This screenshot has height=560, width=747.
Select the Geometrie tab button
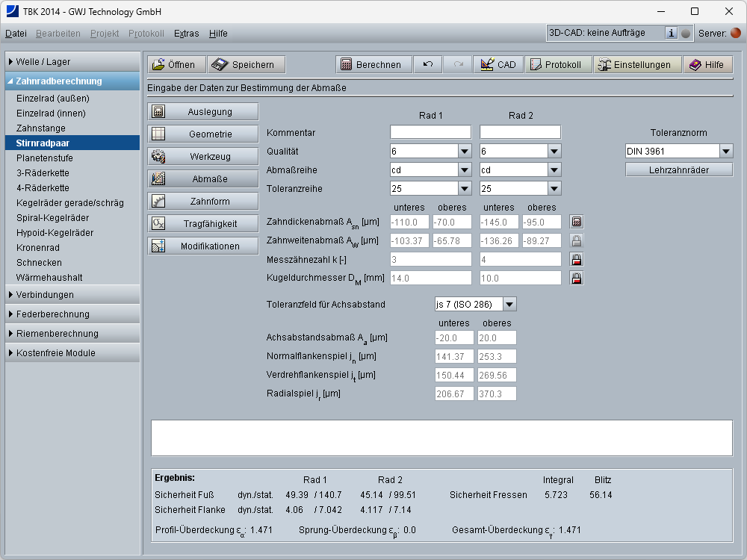coord(203,134)
